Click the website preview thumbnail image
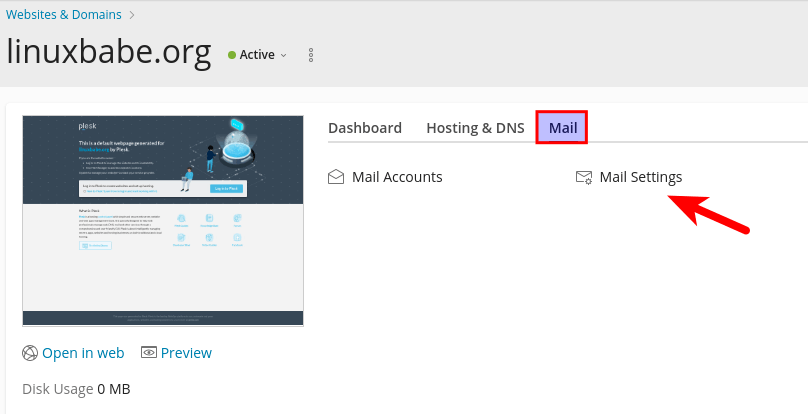808x414 pixels. tap(163, 260)
